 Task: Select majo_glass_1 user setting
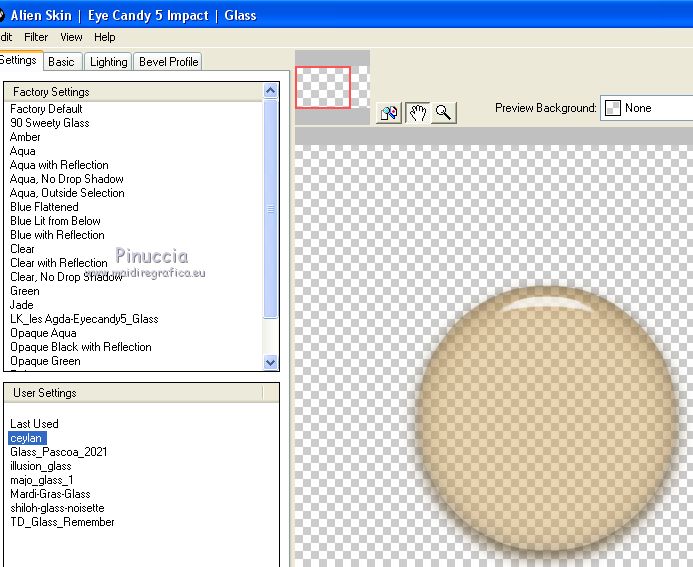(42, 480)
